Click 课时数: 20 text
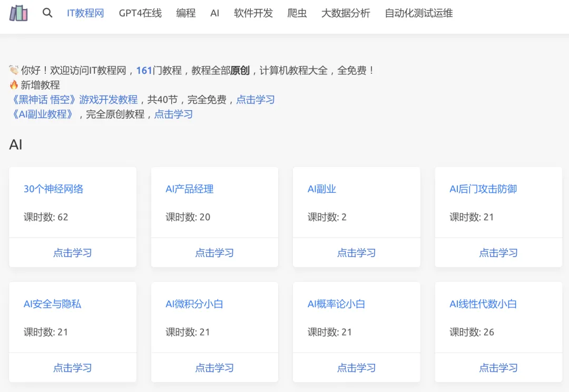The image size is (569, 392). coord(188,217)
